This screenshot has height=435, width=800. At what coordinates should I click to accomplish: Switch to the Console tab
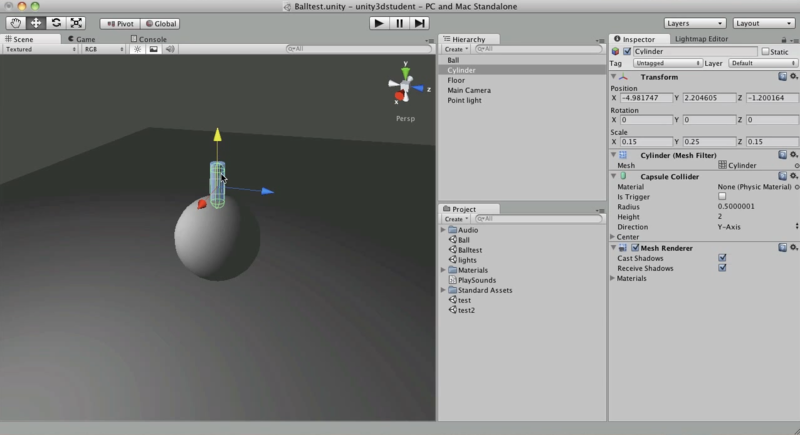coord(148,39)
